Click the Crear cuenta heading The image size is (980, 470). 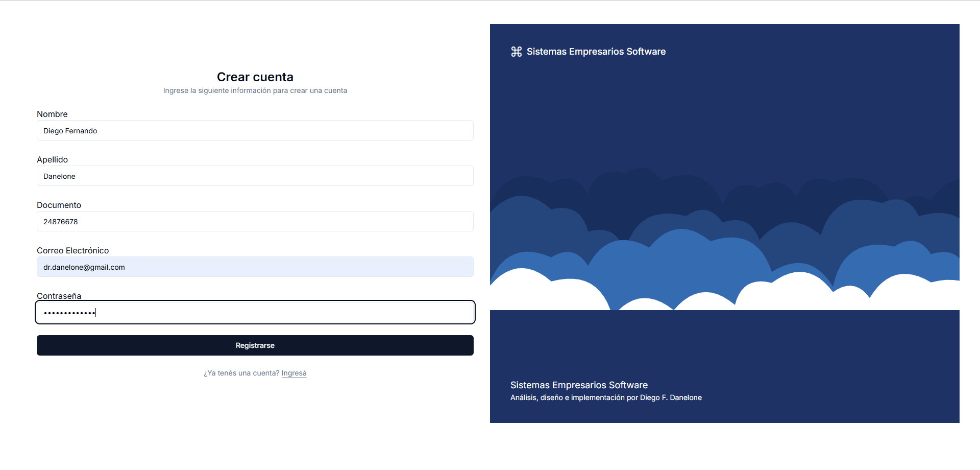(x=255, y=77)
